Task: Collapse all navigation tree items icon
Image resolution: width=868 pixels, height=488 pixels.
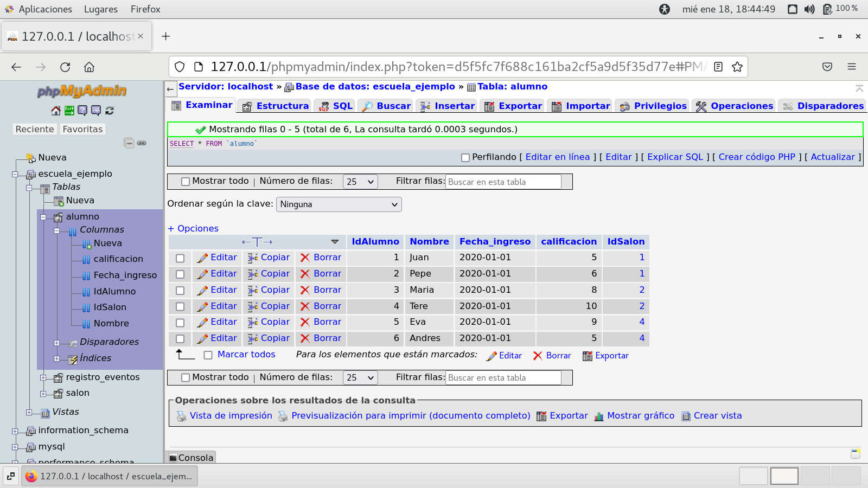Action: pos(129,143)
